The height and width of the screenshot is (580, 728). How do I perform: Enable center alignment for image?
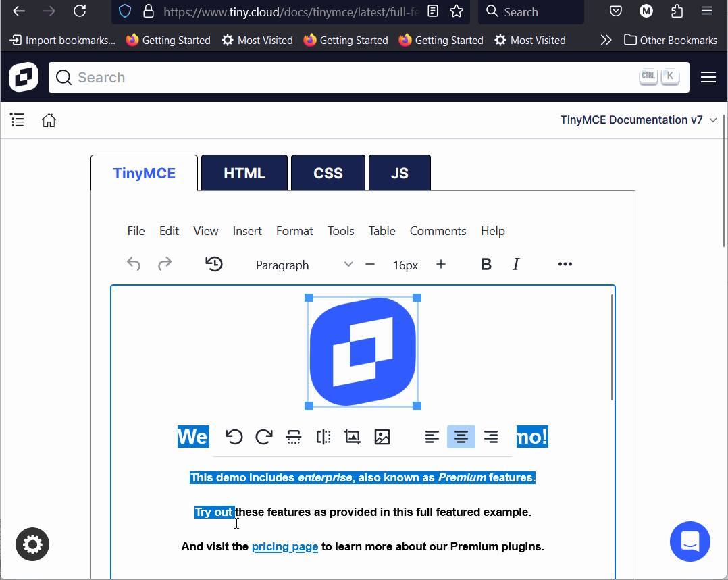click(x=461, y=437)
